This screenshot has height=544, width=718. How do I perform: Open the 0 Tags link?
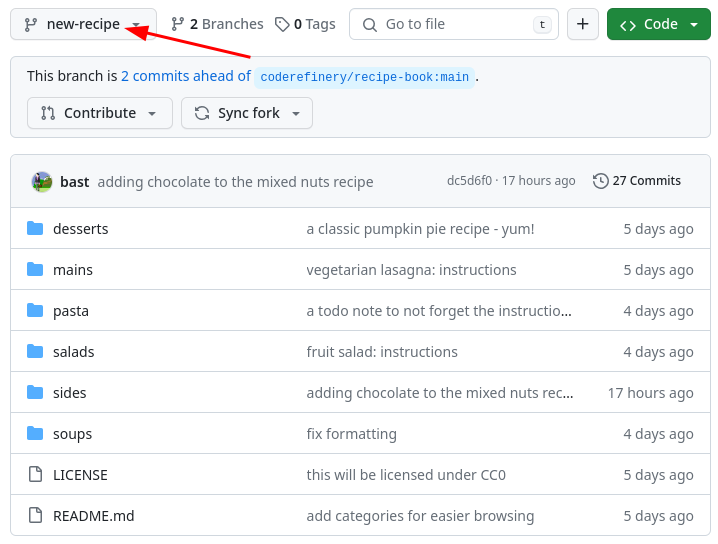[305, 24]
